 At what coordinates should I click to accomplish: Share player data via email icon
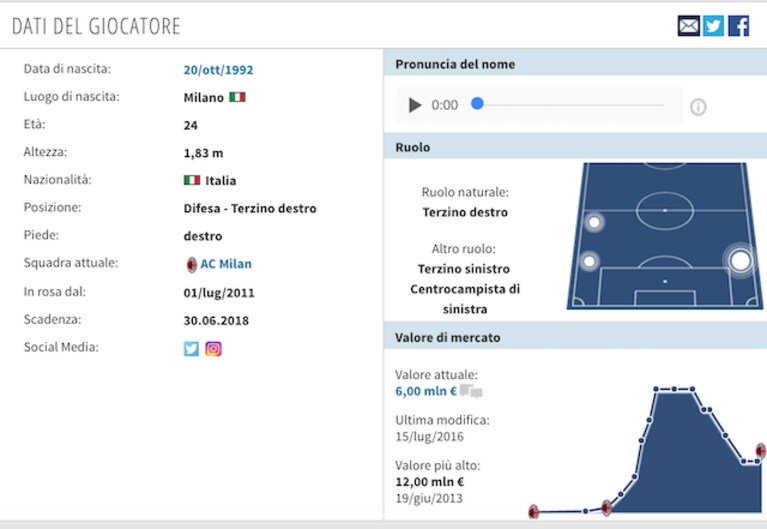(689, 26)
